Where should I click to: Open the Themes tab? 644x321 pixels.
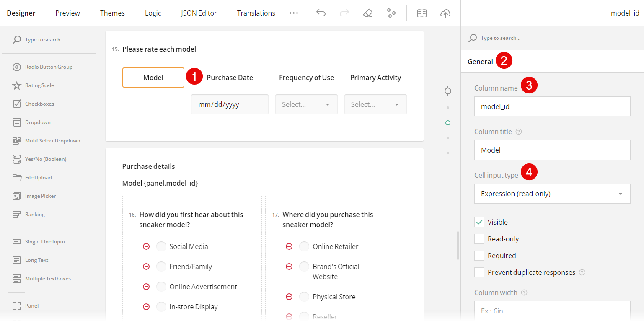click(x=112, y=13)
